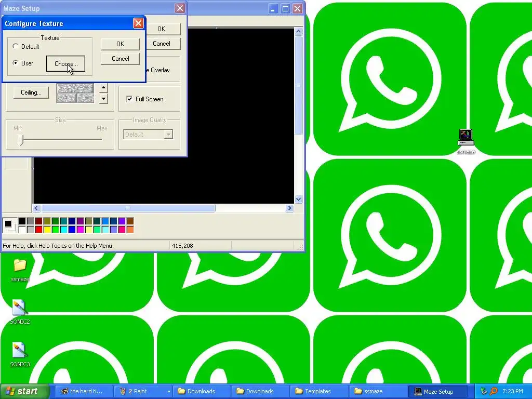The image size is (532, 399).
Task: Pick the teal palette color
Action: click(64, 221)
